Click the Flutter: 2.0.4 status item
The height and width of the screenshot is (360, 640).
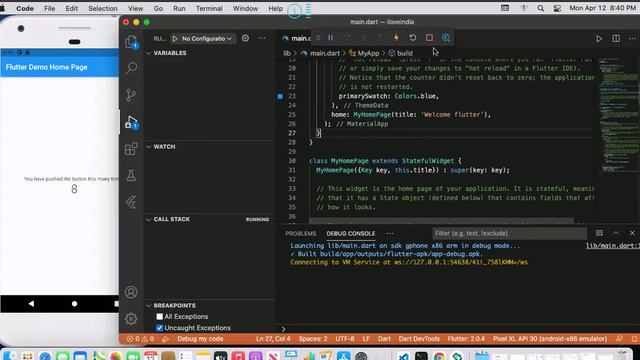[x=466, y=339]
